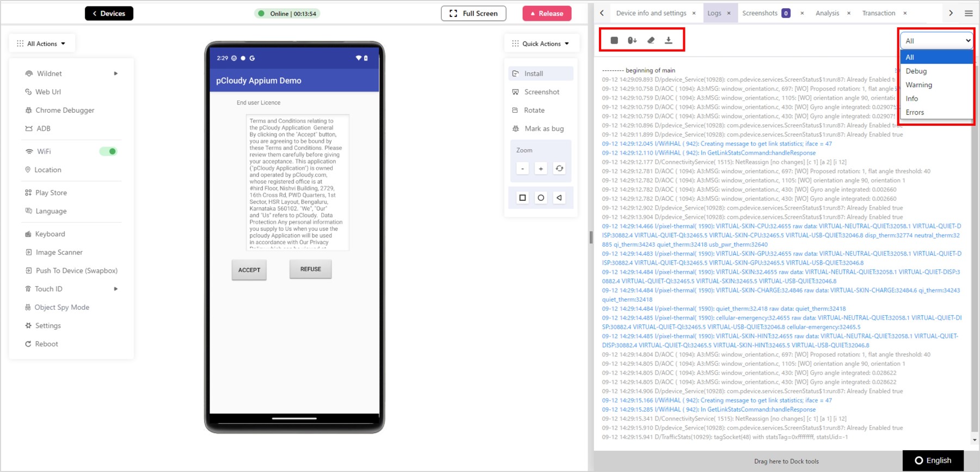
Task: Select Warning in log filter list
Action: pyautogui.click(x=936, y=85)
